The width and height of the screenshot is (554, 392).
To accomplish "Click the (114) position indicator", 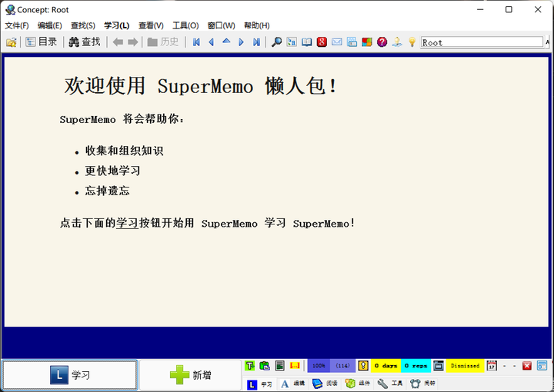I will coord(342,366).
